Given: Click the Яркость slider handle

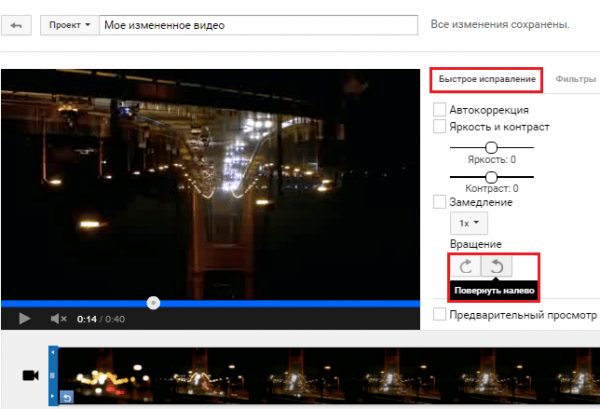Looking at the screenshot, I should tap(491, 147).
